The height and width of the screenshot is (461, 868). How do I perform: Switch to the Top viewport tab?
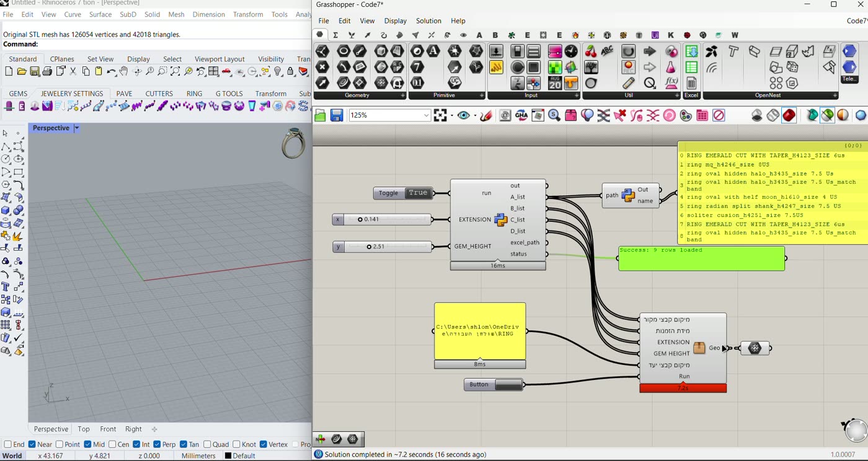[x=84, y=429]
